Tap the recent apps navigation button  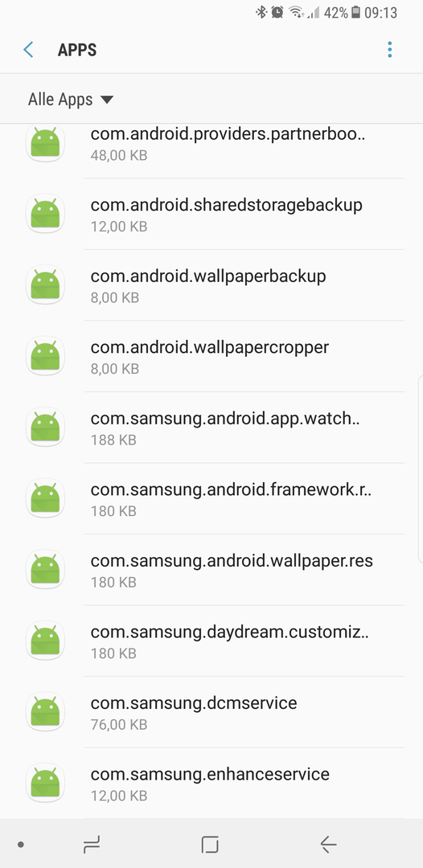tap(92, 844)
